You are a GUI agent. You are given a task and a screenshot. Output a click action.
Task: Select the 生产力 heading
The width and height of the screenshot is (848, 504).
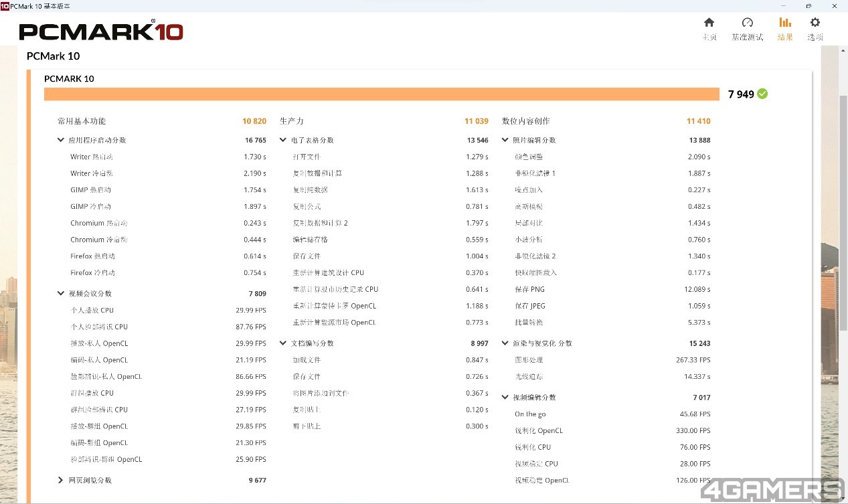pyautogui.click(x=292, y=121)
